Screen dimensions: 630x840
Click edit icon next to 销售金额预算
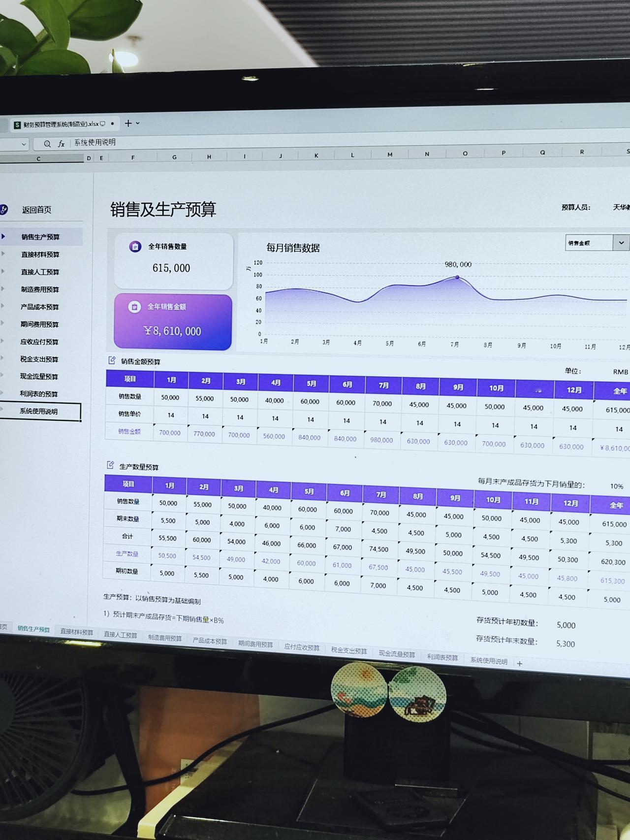[x=112, y=360]
